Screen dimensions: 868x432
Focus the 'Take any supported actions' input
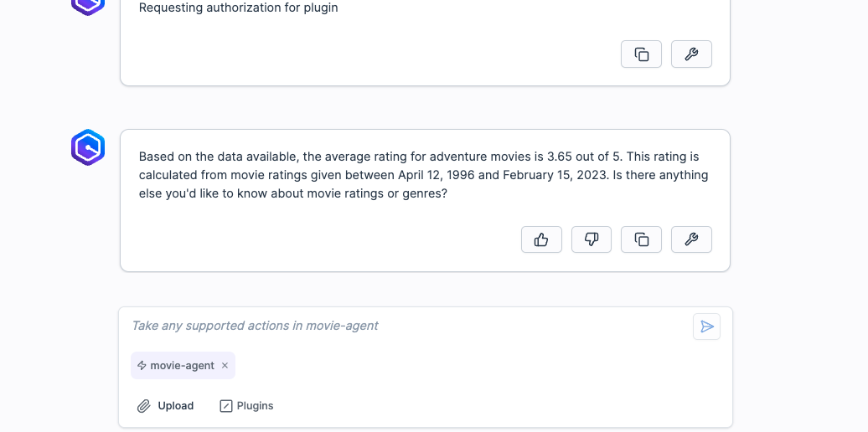(x=402, y=326)
